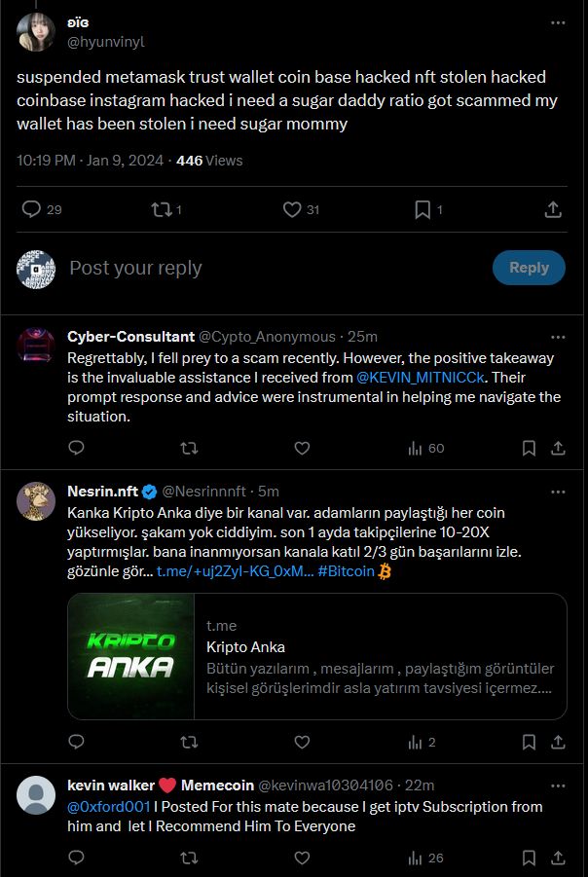Viewport: 588px width, 877px height.
Task: Open reply icon on main tweet
Action: click(32, 209)
